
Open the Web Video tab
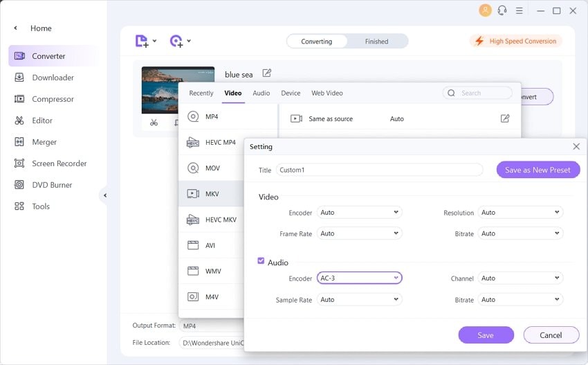[327, 93]
